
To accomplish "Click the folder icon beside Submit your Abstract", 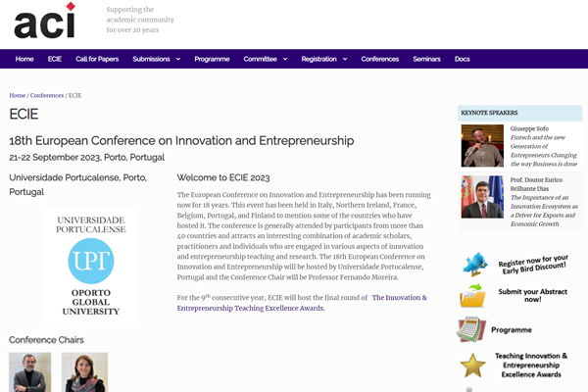I will [473, 297].
